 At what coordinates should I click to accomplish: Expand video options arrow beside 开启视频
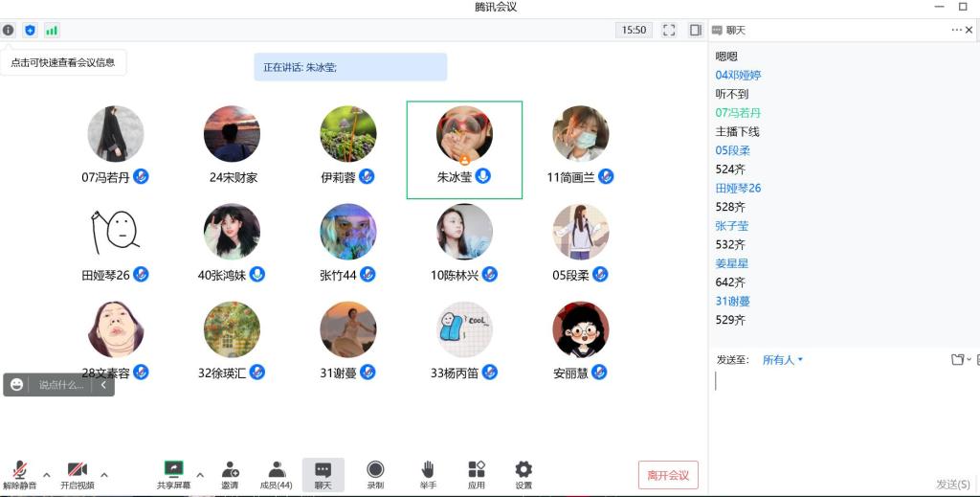[104, 474]
